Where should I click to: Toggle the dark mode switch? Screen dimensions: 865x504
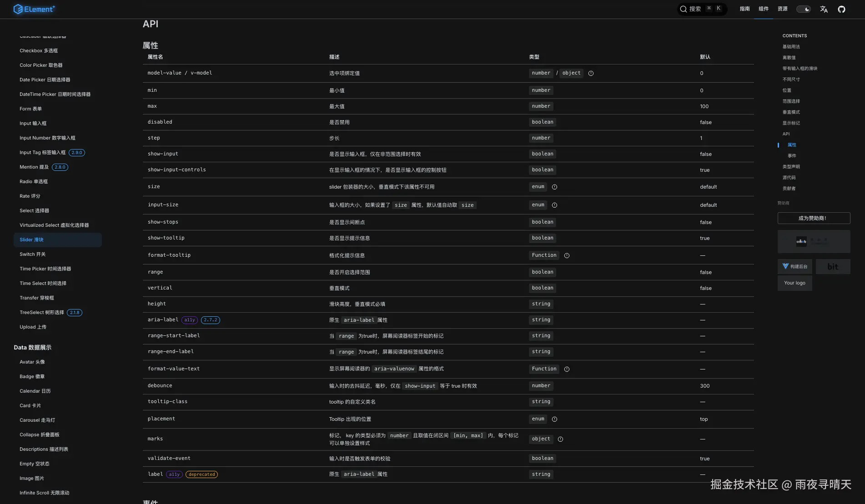pos(804,9)
